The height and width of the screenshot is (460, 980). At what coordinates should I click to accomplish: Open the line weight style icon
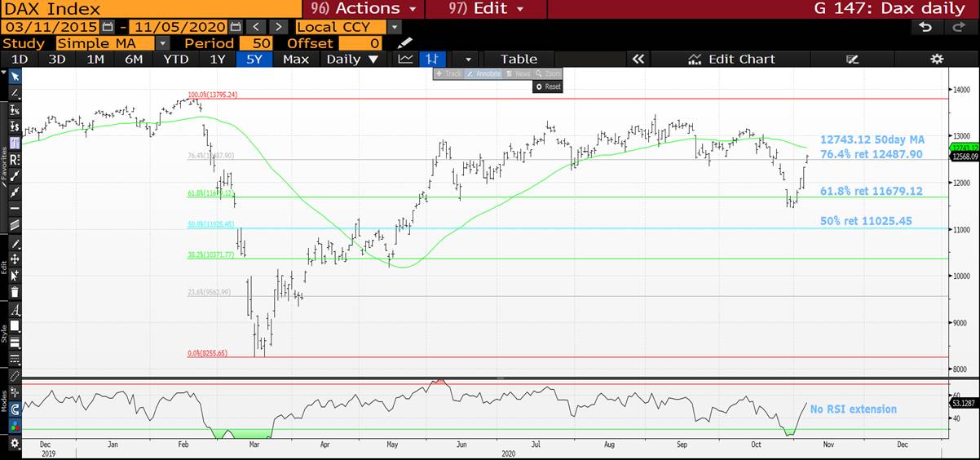[x=15, y=342]
